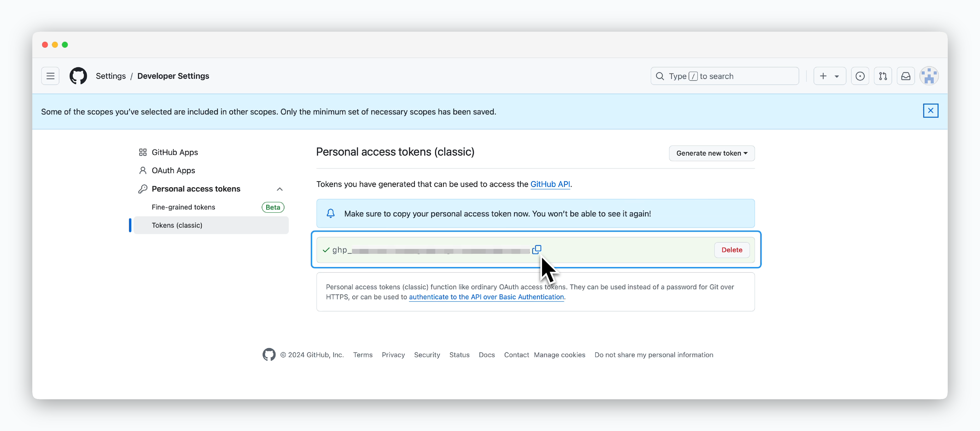Open Fine-grained tokens page
This screenshot has height=431, width=980.
coord(183,207)
